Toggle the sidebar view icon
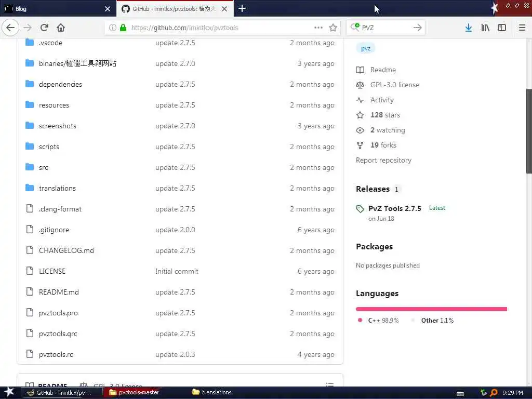Screen dimensions: 532x399 502,28
